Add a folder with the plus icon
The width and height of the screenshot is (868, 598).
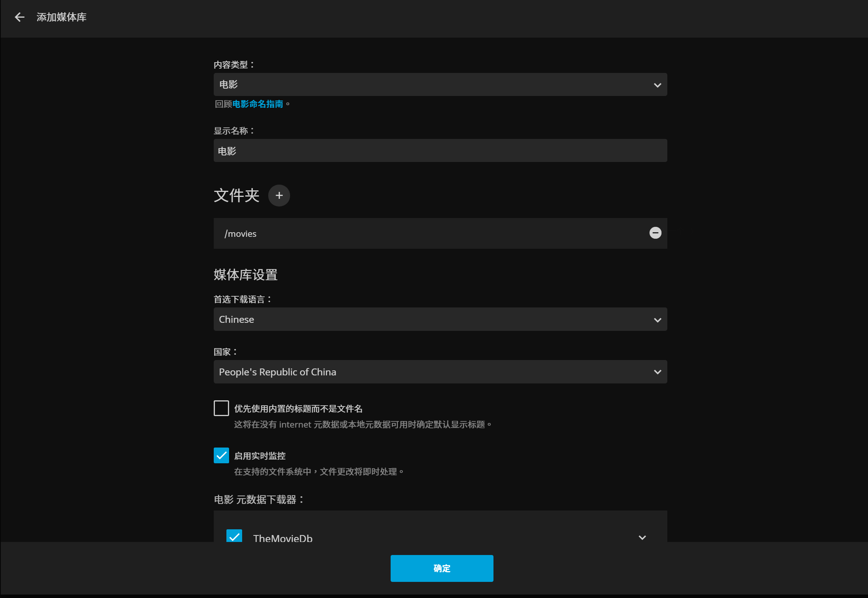click(x=279, y=195)
